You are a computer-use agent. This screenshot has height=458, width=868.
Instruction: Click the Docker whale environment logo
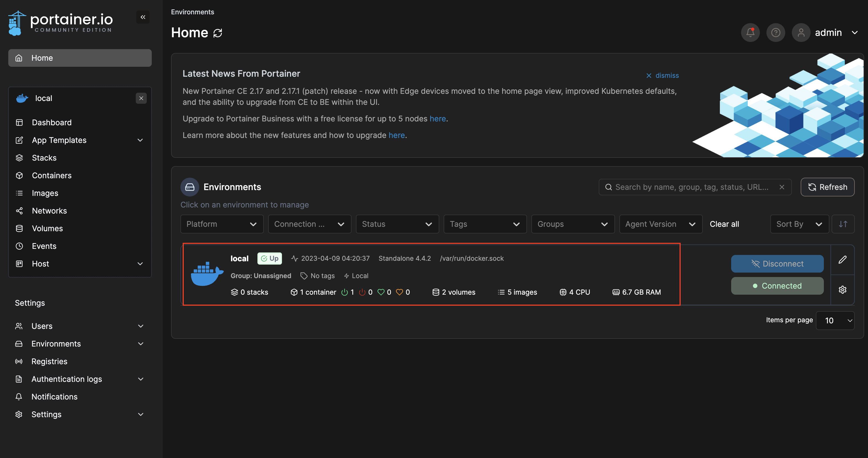pos(207,274)
